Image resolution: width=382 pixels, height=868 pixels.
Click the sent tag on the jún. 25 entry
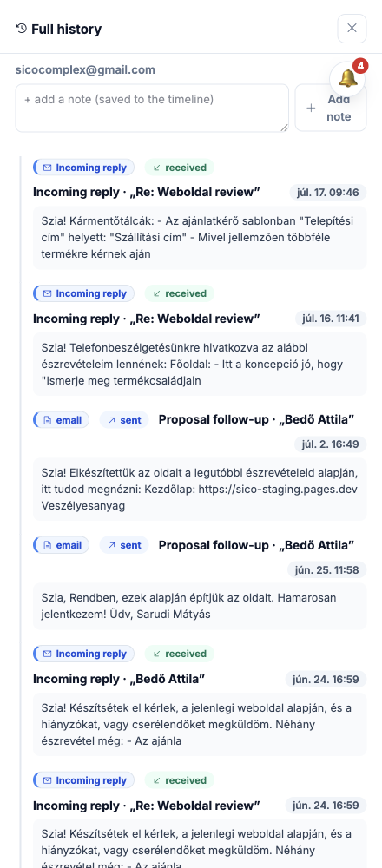124,545
